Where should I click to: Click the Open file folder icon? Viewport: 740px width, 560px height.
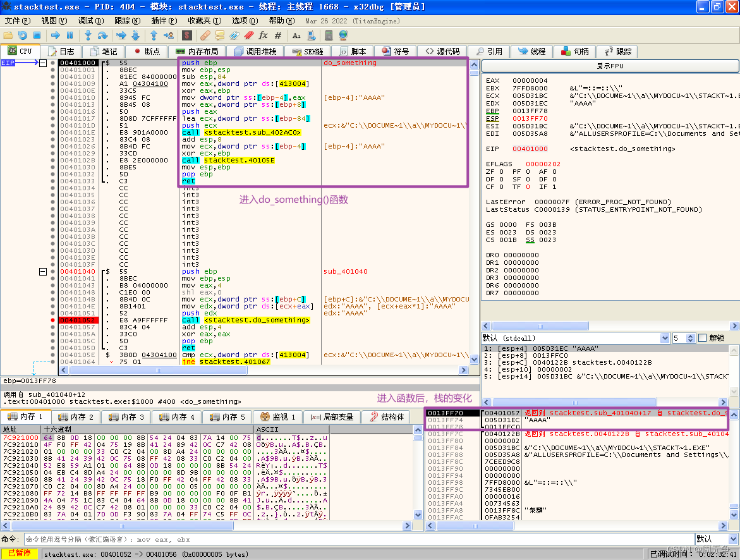(x=8, y=35)
